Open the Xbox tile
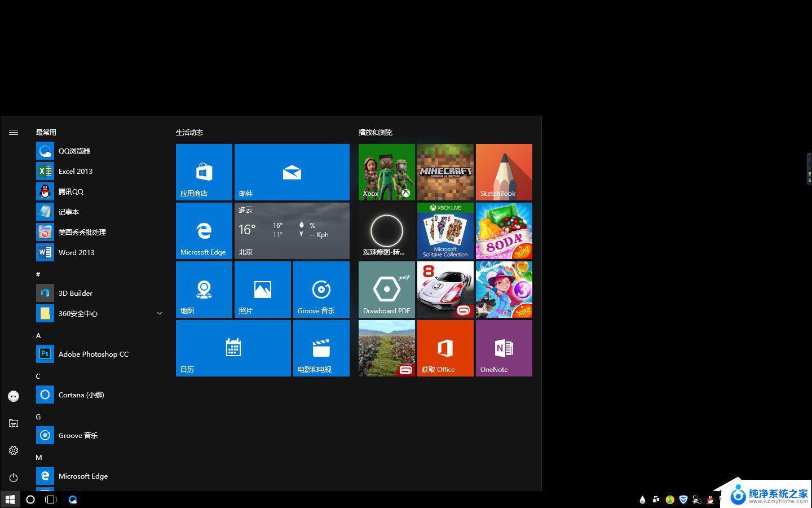812x508 pixels. pyautogui.click(x=387, y=172)
